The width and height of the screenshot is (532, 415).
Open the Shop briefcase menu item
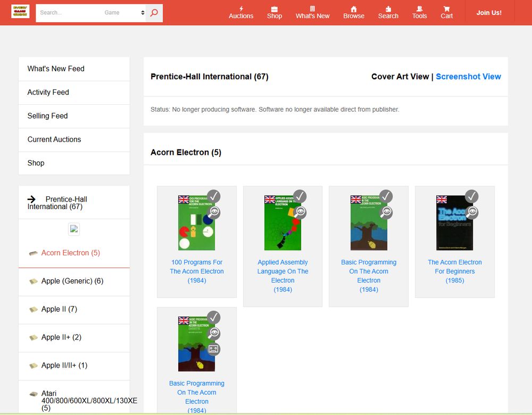[x=274, y=13]
